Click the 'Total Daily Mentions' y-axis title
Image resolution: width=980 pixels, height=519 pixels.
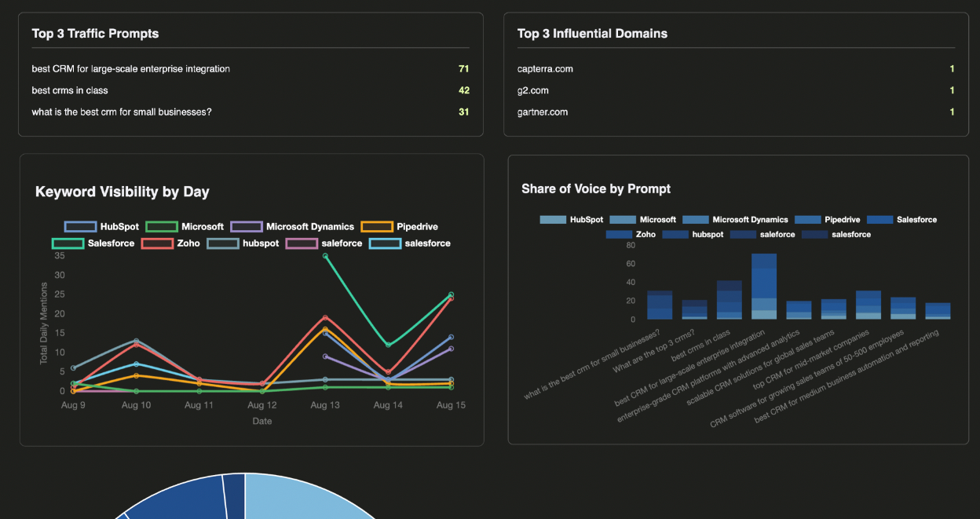[x=44, y=323]
